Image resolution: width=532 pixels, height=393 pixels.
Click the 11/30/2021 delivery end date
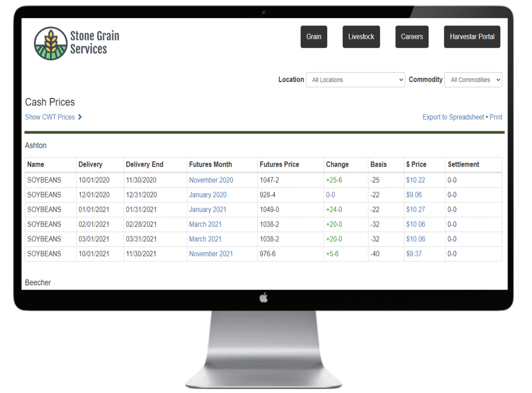[141, 254]
